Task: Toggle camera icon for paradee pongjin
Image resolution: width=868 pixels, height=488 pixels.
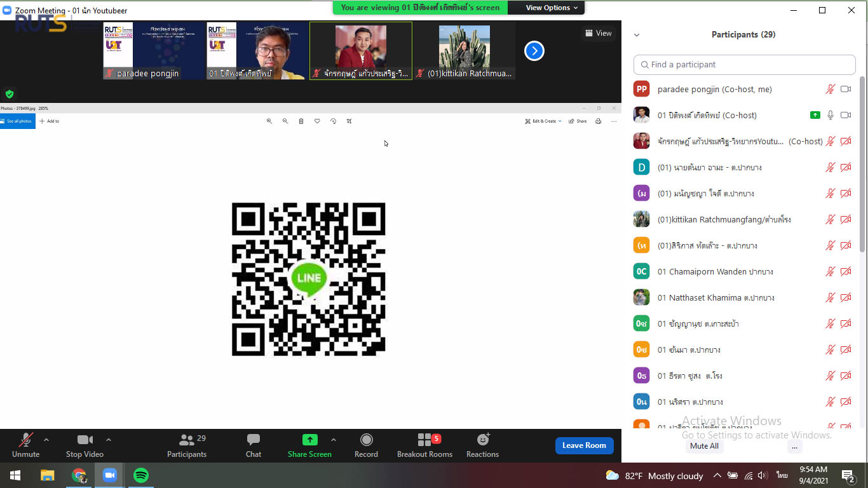Action: [x=846, y=90]
